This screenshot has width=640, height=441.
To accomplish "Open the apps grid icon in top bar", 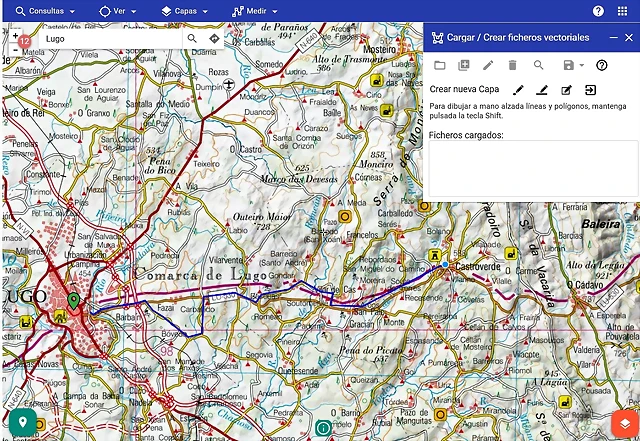I will coord(622,11).
